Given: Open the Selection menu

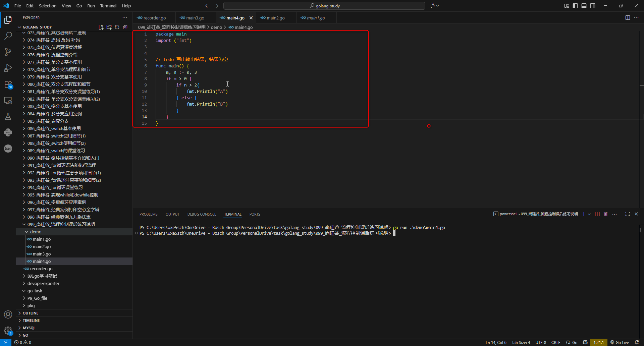Looking at the screenshot, I should click(48, 6).
